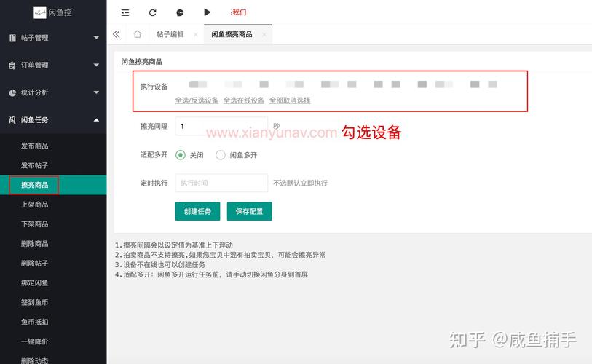Open 鱼币抵扣 in sidebar

34,322
